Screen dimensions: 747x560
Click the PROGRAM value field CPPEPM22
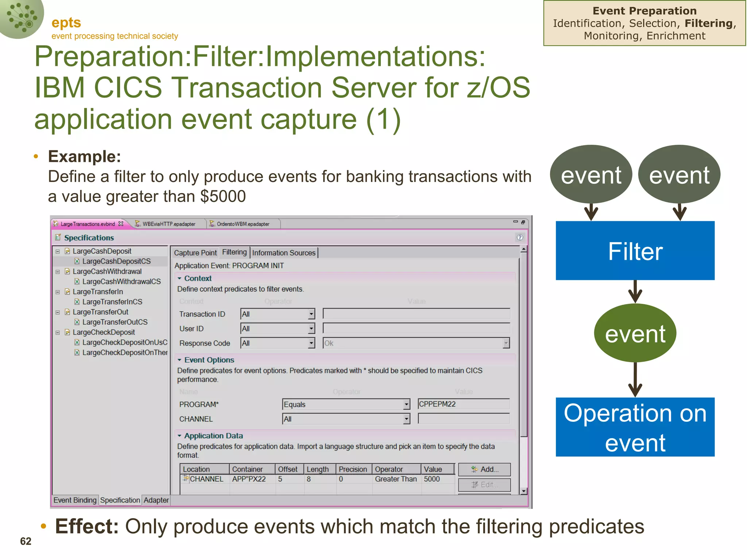(463, 404)
